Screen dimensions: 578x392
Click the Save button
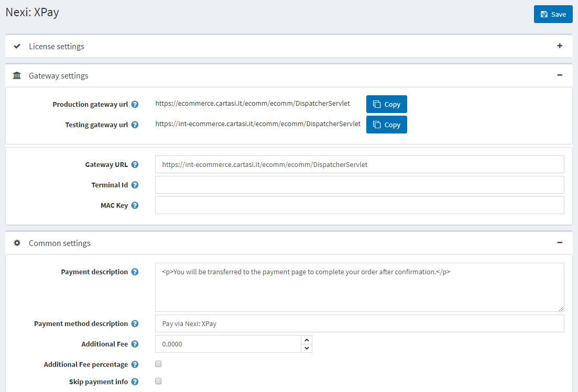[553, 14]
